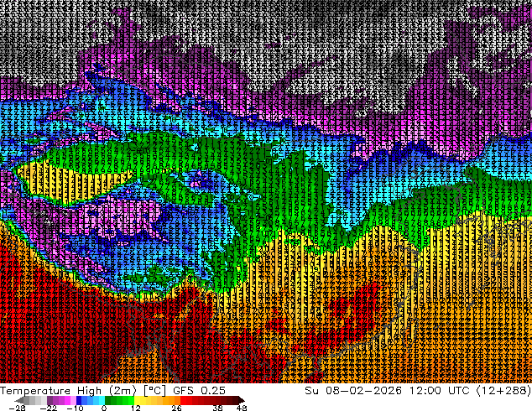The height and width of the screenshot is (411, 532).
Task: Click the dark gray left arrow of legend
Action: (18, 400)
